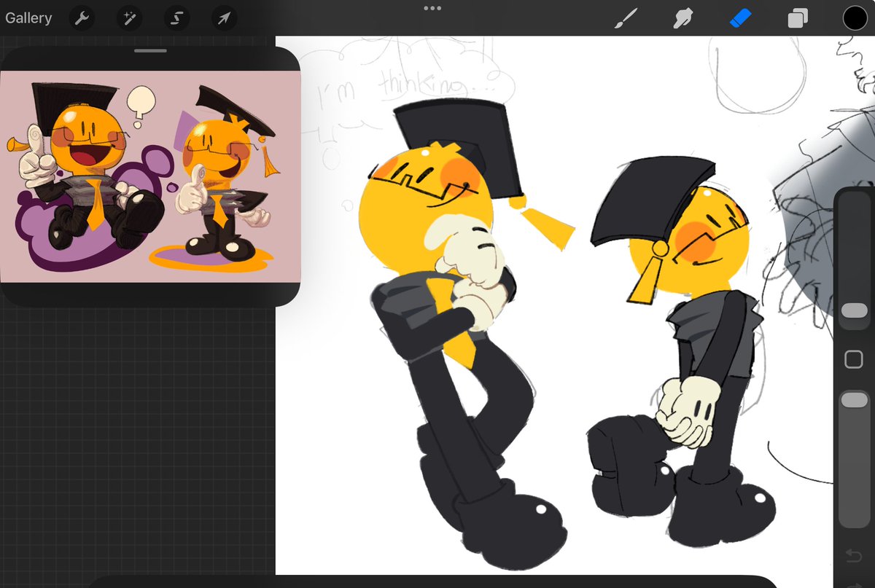
Task: Tap the undo arrow on sidebar
Action: (x=853, y=557)
